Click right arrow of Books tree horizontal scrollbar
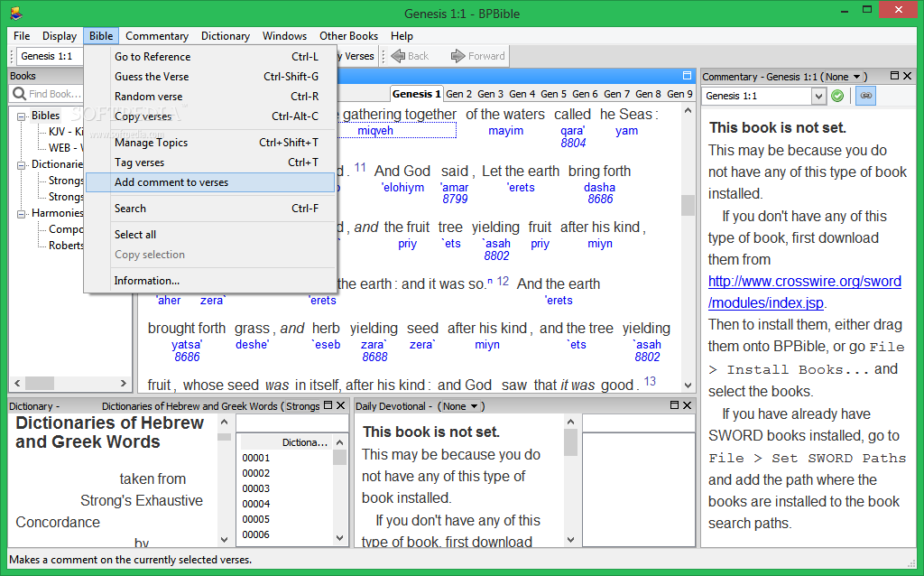 pyautogui.click(x=123, y=383)
